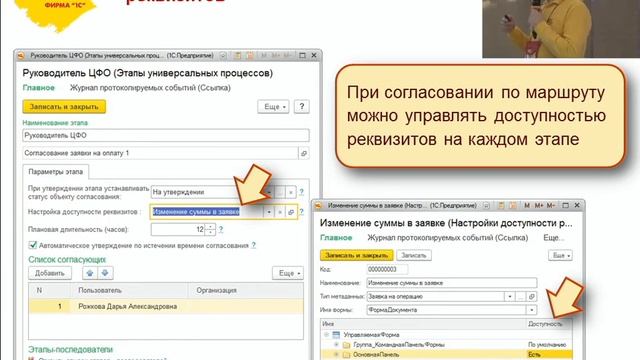Screen dimensions: 640x360
Task: Clear the 'На утверждении' status field
Action: (x=290, y=192)
